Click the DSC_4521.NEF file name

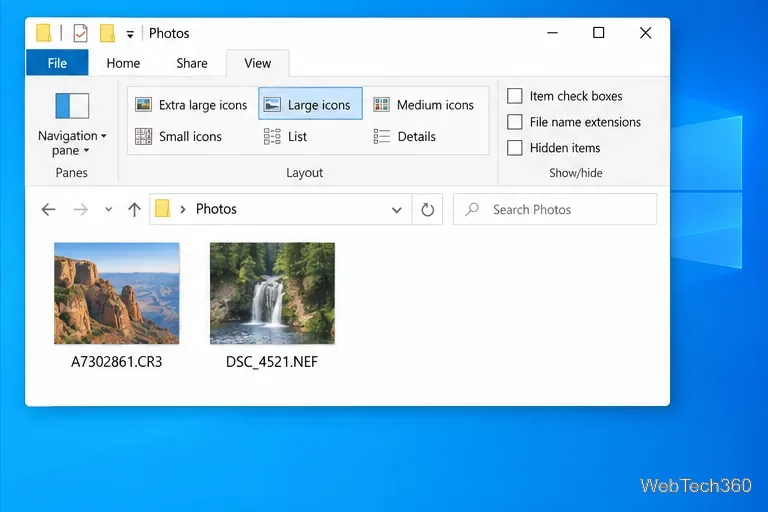tap(272, 362)
